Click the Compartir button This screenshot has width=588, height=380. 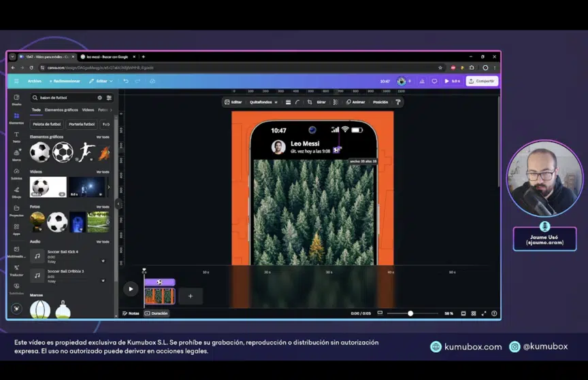(482, 81)
